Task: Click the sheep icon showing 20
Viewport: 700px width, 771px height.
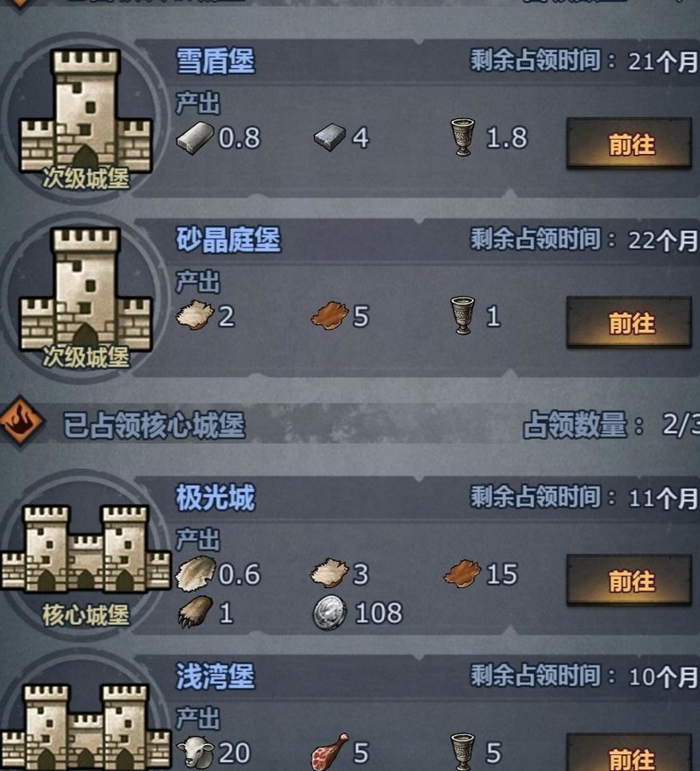Action: pos(195,753)
